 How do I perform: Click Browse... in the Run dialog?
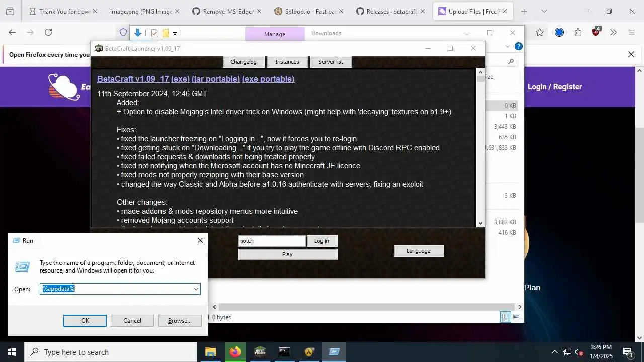point(180,321)
